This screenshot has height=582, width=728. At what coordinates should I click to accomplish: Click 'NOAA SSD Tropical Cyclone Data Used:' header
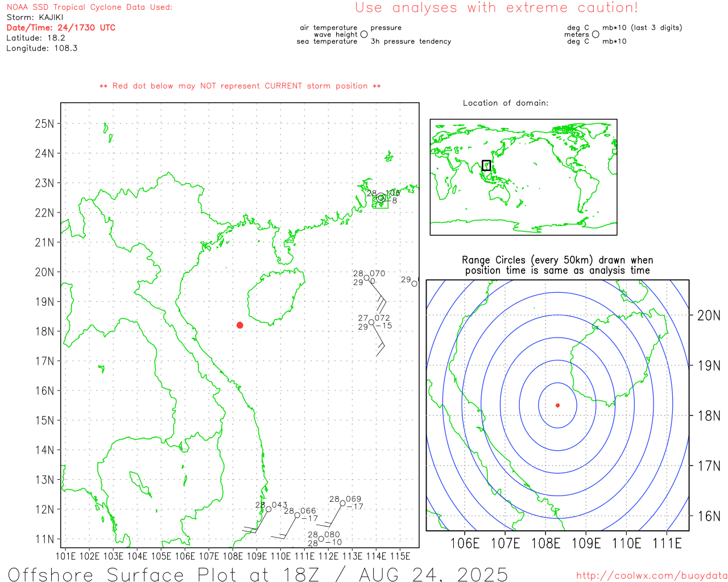[x=89, y=7]
